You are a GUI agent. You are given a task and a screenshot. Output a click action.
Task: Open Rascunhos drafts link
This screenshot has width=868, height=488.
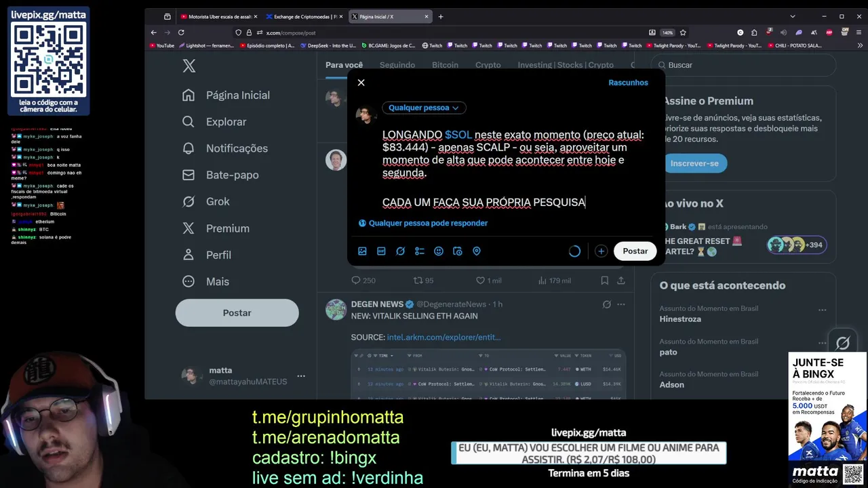coord(628,83)
